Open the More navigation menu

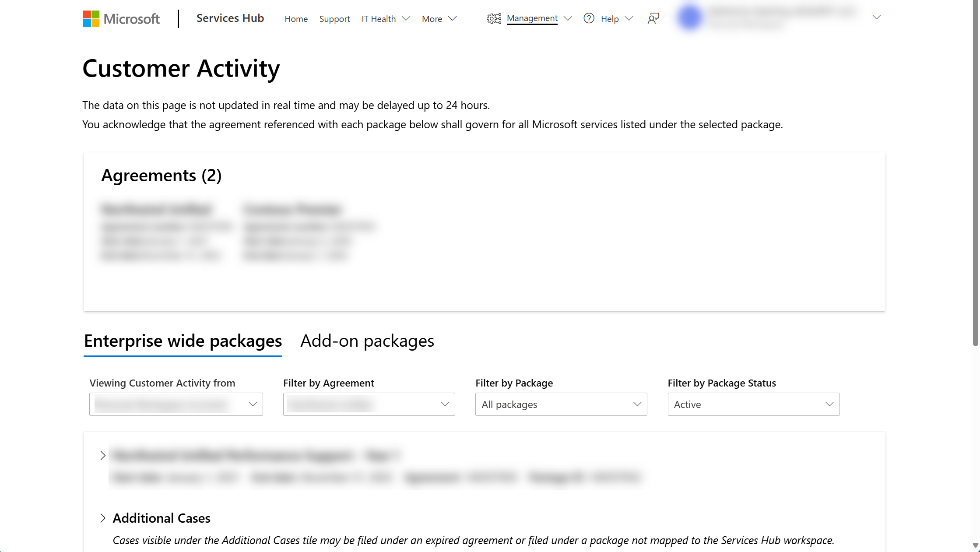coord(439,18)
